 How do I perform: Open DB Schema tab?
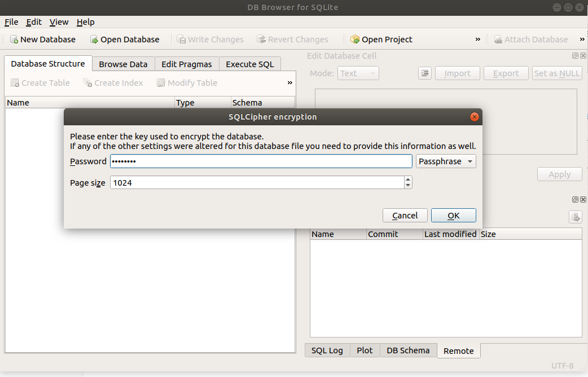[408, 350]
